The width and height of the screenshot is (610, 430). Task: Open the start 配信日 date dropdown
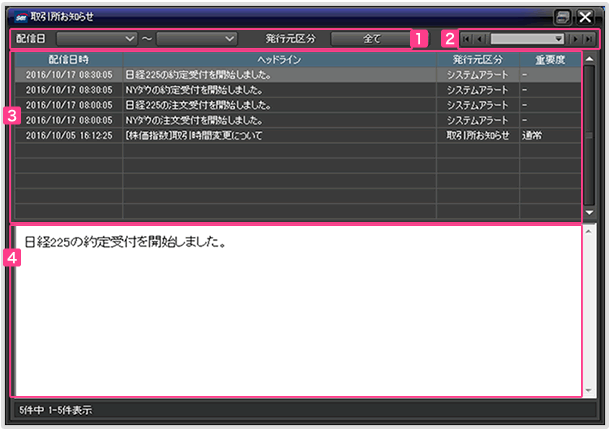pos(96,39)
